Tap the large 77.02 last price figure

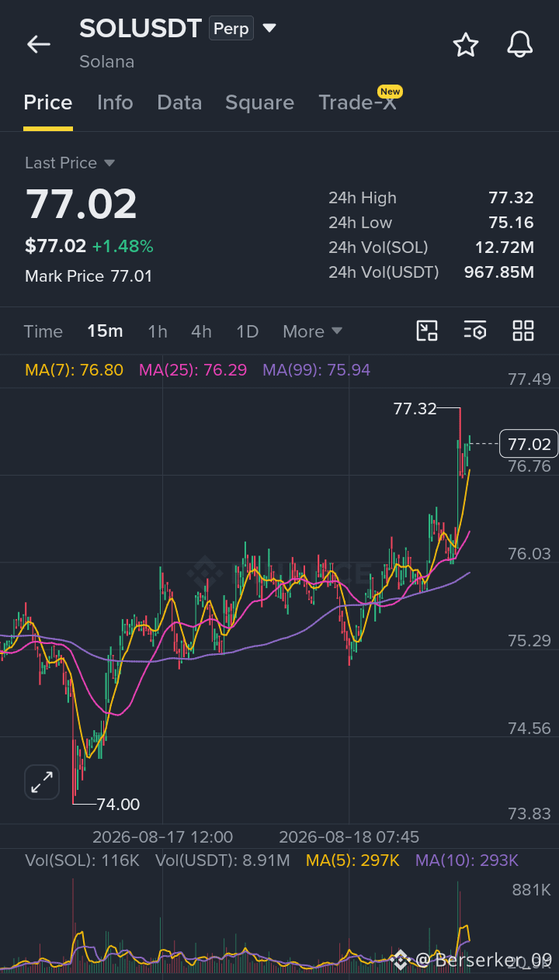coord(82,204)
